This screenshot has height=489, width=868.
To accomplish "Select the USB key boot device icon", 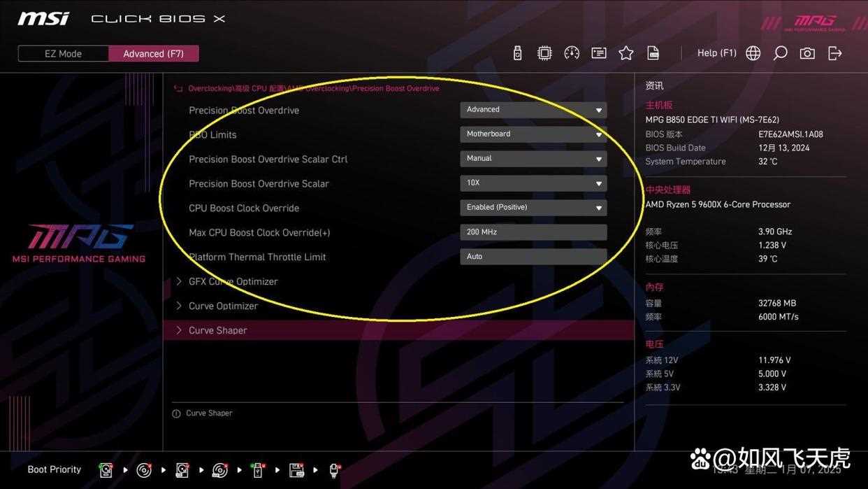I will [258, 470].
